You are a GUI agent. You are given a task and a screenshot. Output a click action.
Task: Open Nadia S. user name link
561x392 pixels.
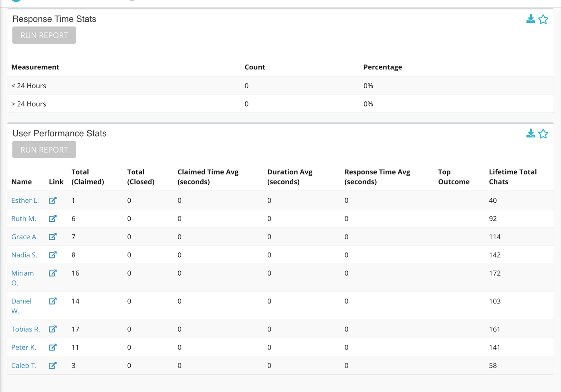24,255
